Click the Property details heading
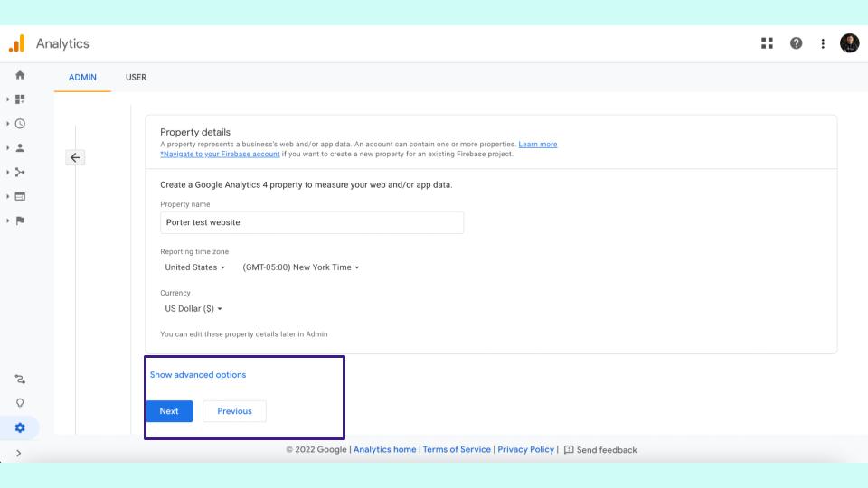The width and height of the screenshot is (868, 488). tap(195, 132)
